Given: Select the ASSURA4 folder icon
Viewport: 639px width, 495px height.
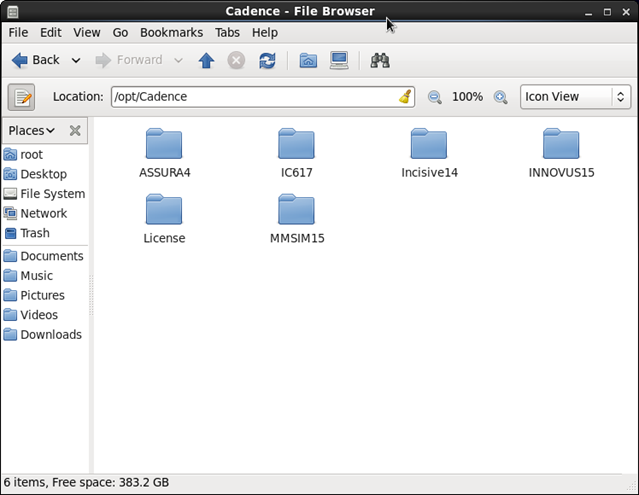Looking at the screenshot, I should (x=164, y=143).
